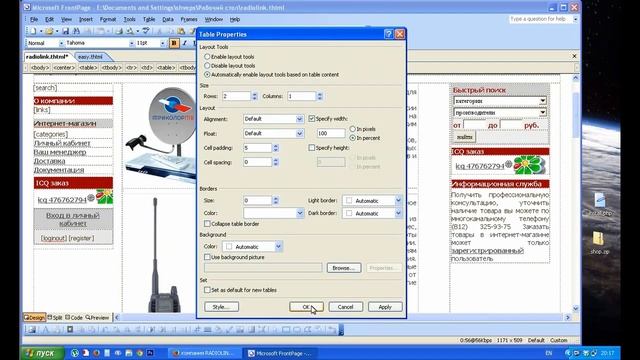This screenshot has width=640, height=360.
Task: Increase the Columns stepper value
Action: coord(320,94)
